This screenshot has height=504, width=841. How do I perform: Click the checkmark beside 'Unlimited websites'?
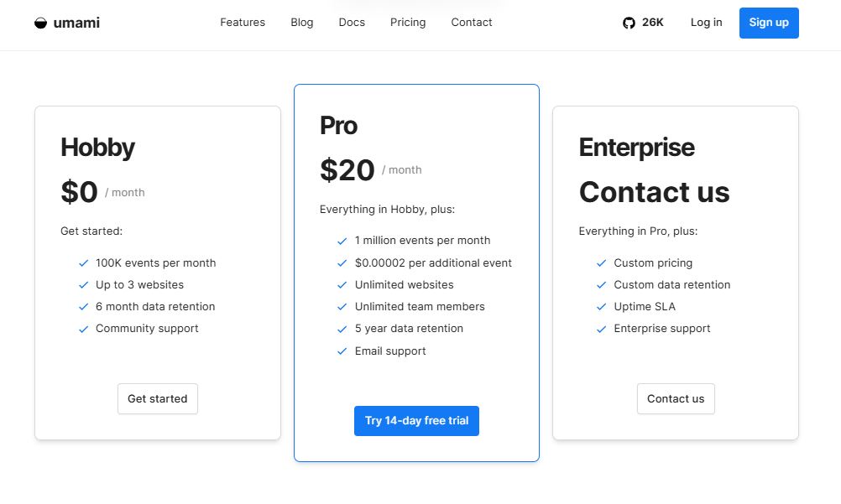tap(342, 284)
